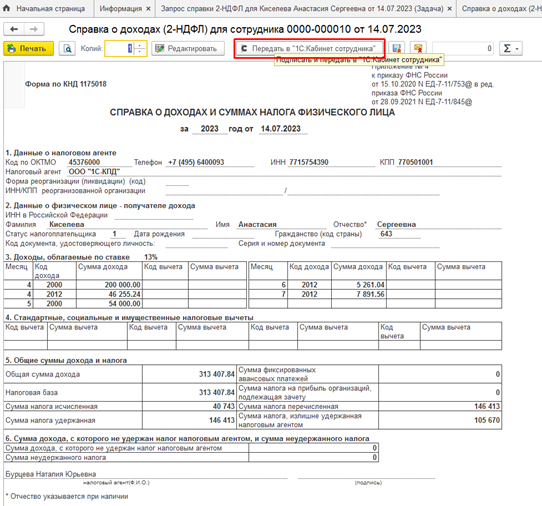542x506 pixels.
Task: Select the income cell 7 891.56
Action: pos(359,294)
